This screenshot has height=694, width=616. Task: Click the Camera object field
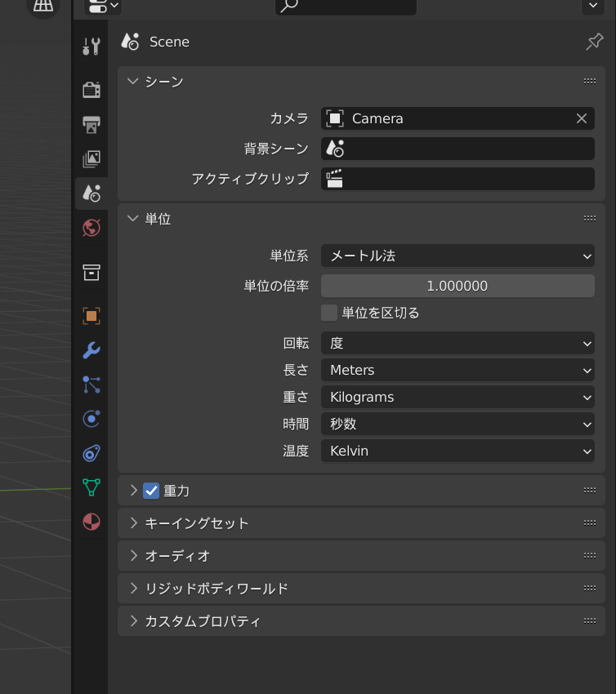[x=458, y=118]
